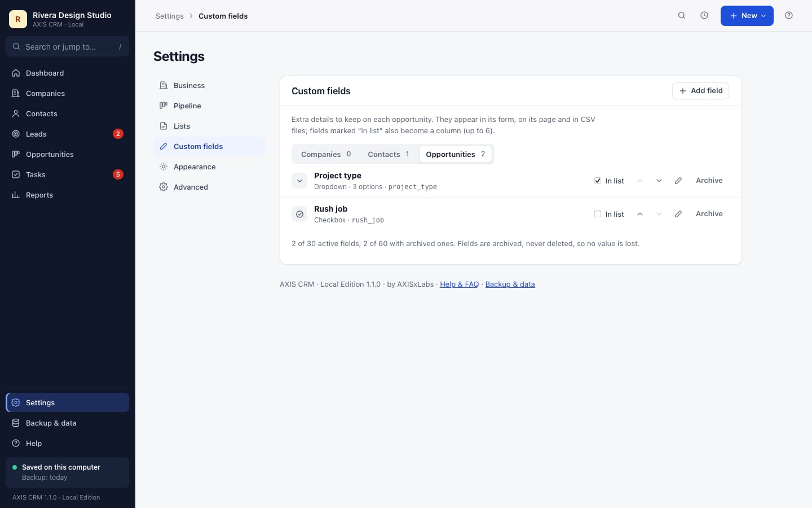This screenshot has height=508, width=812.
Task: Click the Rush job checkbox type icon
Action: click(x=299, y=214)
